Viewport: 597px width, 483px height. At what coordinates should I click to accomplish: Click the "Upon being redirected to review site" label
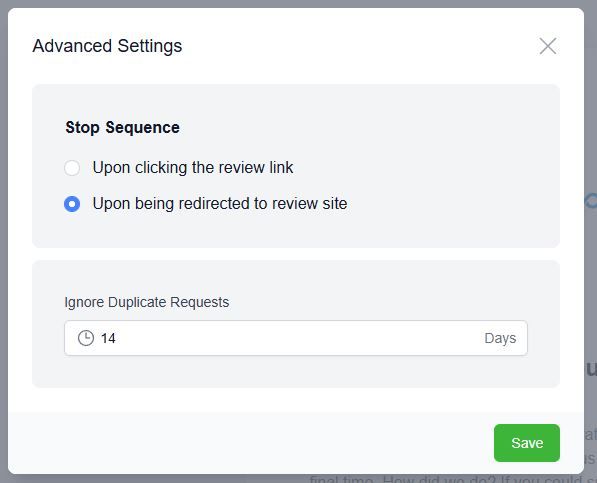pos(220,204)
